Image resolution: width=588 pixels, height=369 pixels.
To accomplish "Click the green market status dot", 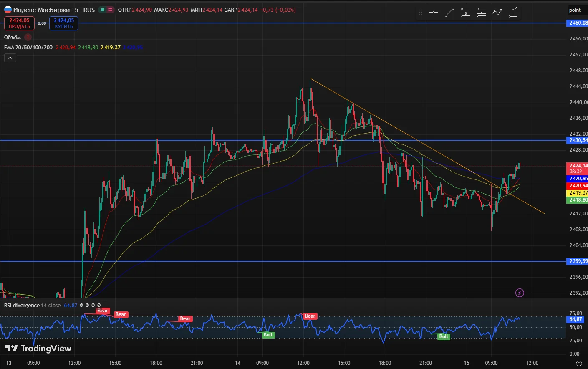I will coord(103,10).
